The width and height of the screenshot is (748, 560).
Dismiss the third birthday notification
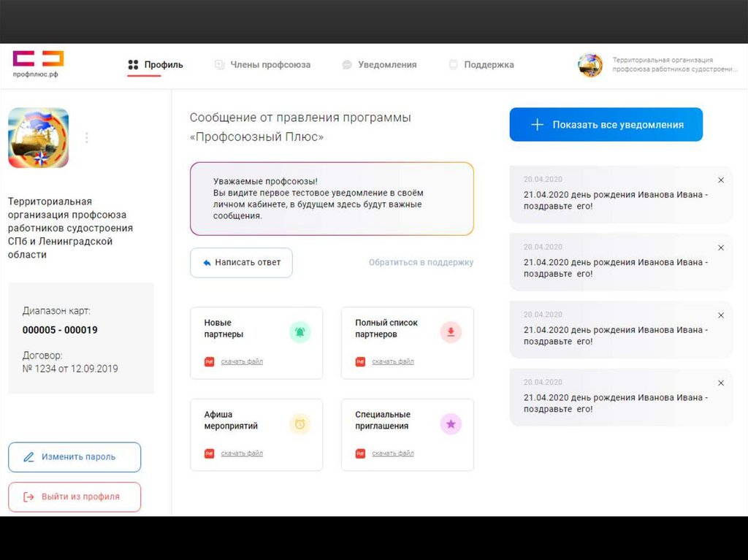[x=721, y=315]
